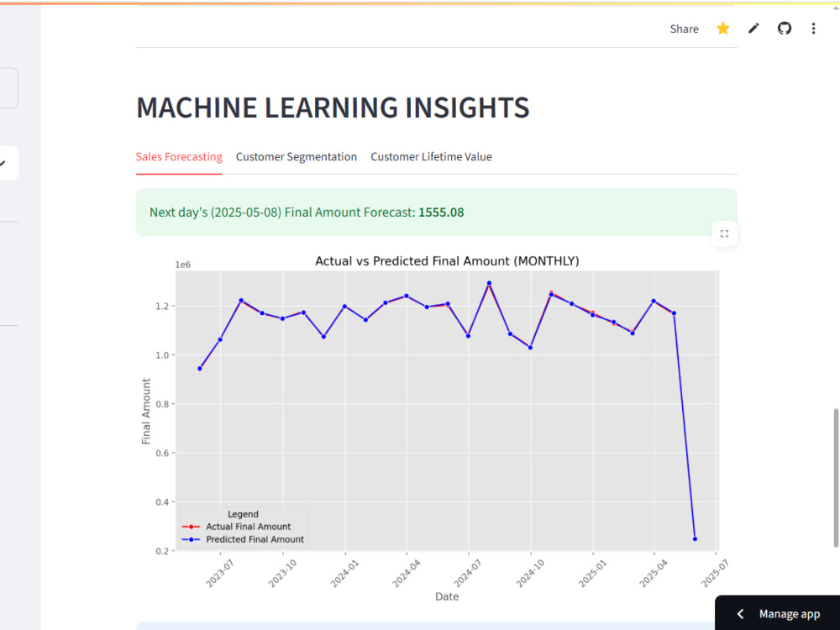This screenshot has width=840, height=630.
Task: Click the 2024-01 axis label
Action: click(x=343, y=573)
